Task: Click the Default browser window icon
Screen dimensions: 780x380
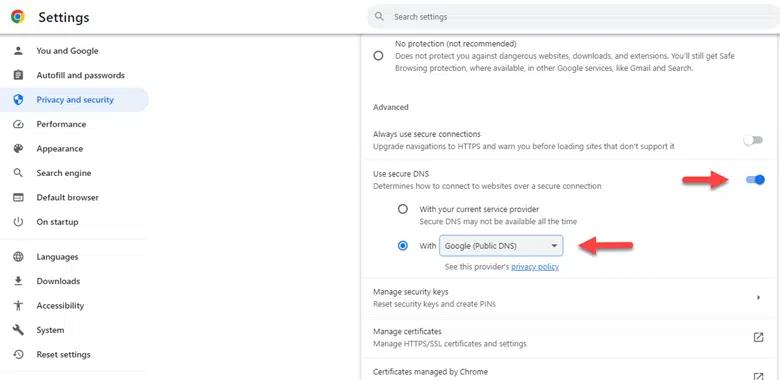Action: (x=18, y=197)
